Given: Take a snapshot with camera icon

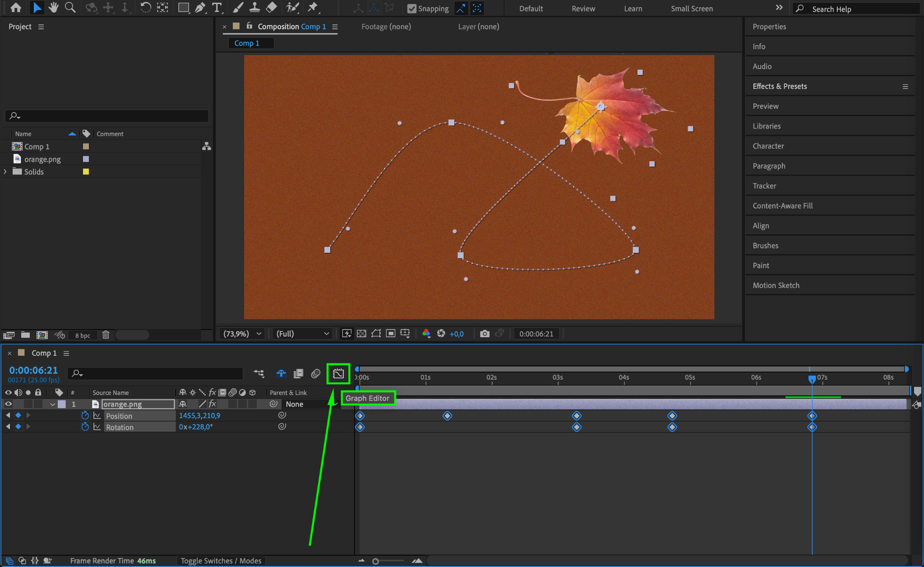Looking at the screenshot, I should point(485,334).
